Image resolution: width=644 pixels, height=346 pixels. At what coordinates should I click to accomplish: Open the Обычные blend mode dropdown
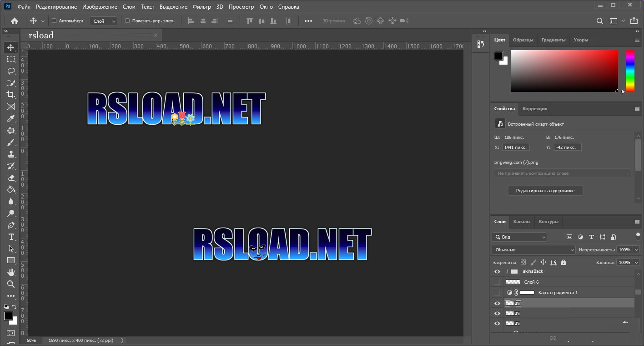coord(533,250)
